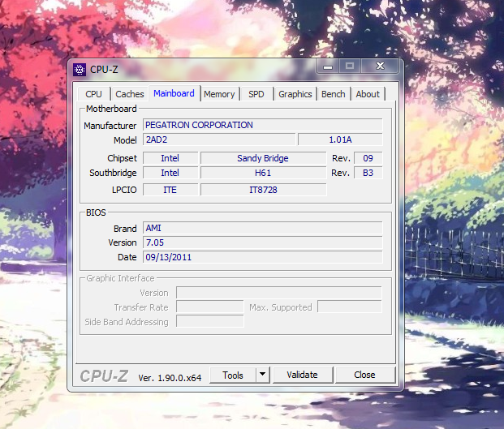This screenshot has width=504, height=429.
Task: Switch to the CPU tab
Action: 93,94
